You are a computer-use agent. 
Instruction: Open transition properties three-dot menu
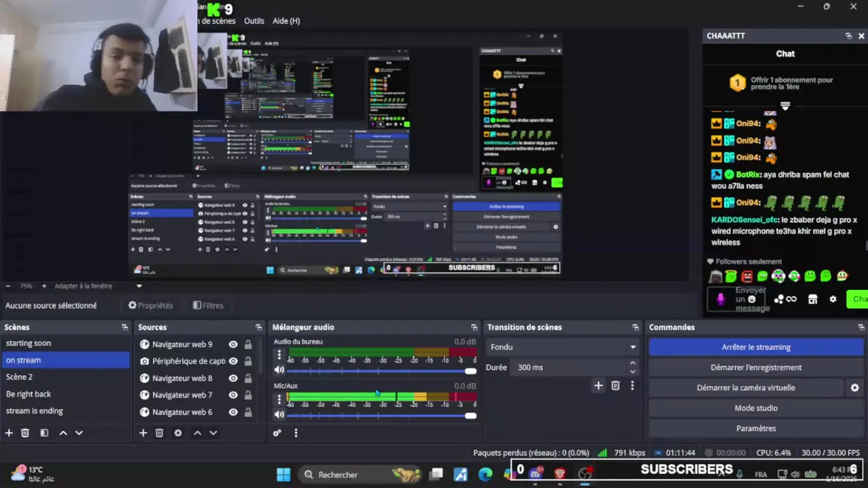[x=632, y=386]
